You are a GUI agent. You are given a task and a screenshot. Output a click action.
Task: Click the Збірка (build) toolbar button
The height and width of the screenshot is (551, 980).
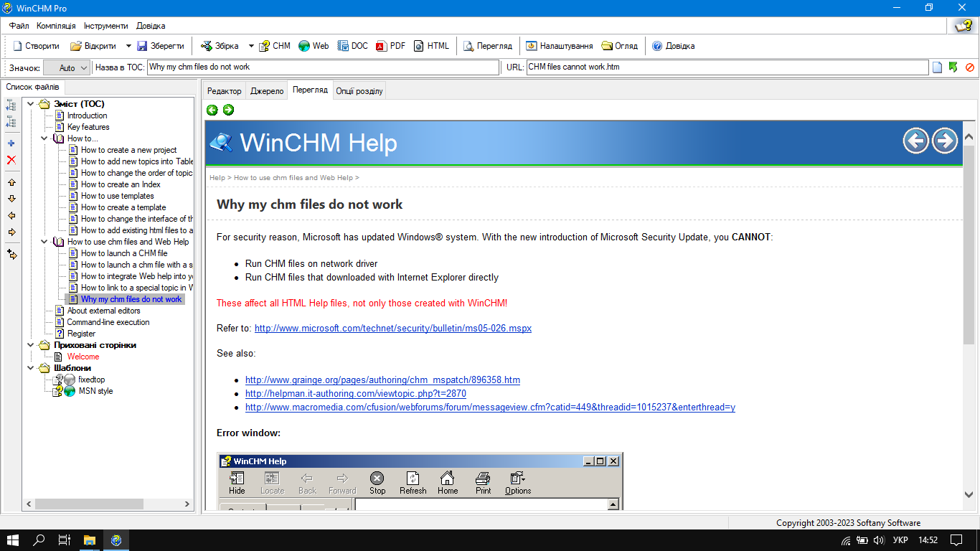(220, 46)
